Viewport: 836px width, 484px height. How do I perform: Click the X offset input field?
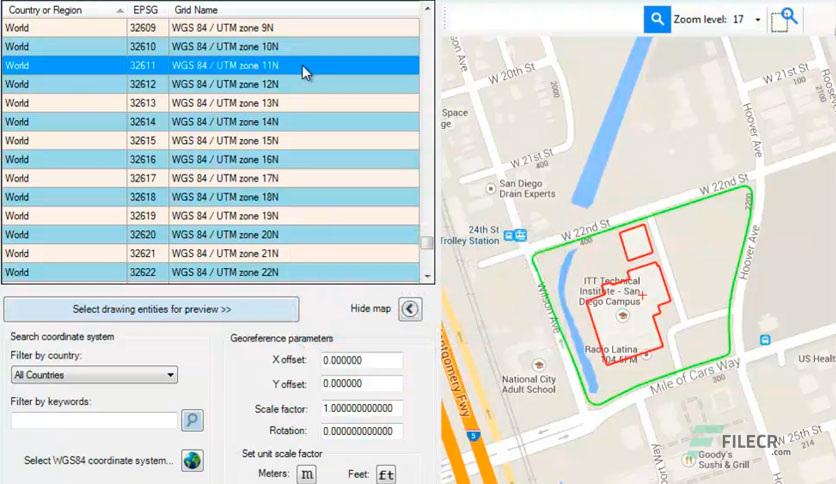pos(361,360)
